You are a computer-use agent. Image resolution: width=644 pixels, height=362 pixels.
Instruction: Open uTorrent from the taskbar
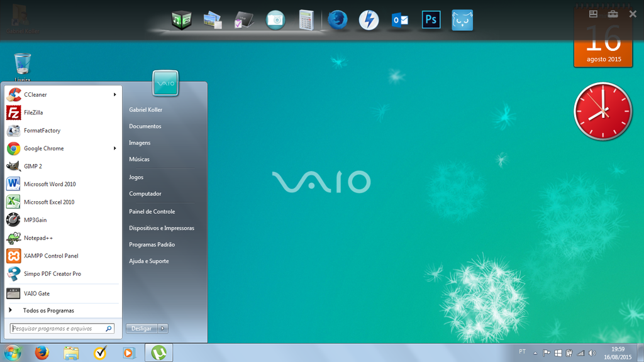point(159,353)
